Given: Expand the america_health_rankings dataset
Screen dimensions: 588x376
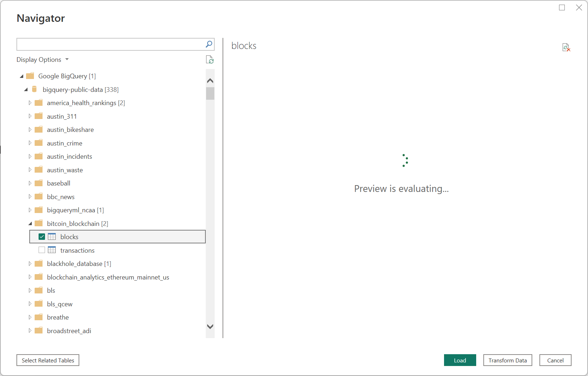Looking at the screenshot, I should point(30,103).
